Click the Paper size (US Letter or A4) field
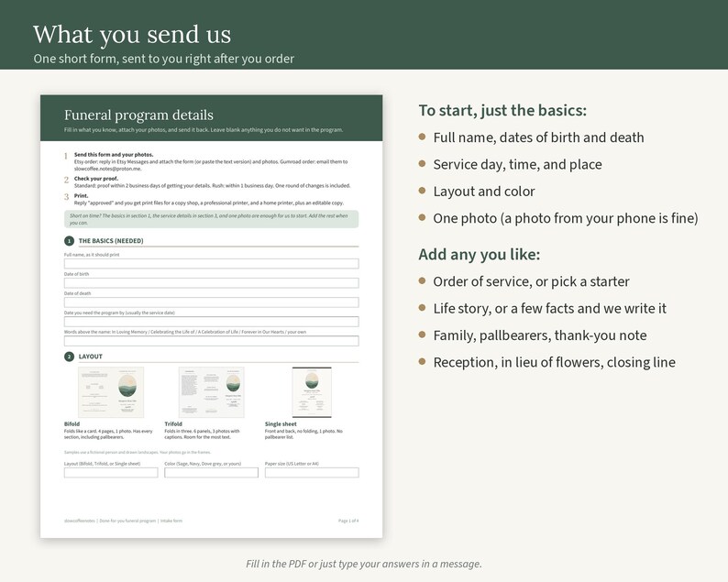Viewport: 728px width, 582px height. 312,472
